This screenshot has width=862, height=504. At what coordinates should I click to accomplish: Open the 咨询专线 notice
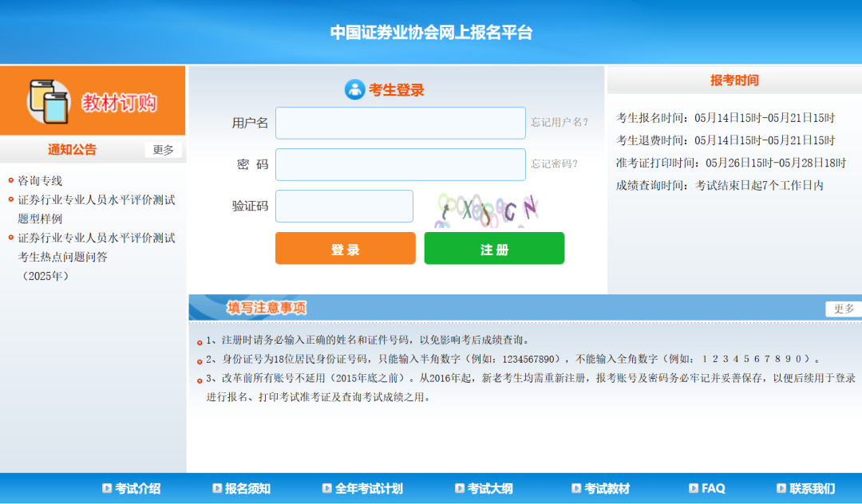(40, 181)
